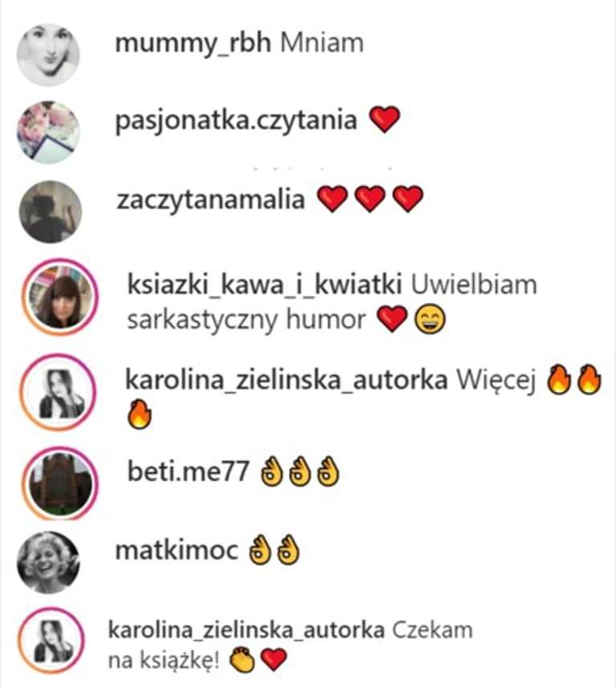Click the zaczytanamalia username
This screenshot has height=687, width=616.
(x=210, y=200)
